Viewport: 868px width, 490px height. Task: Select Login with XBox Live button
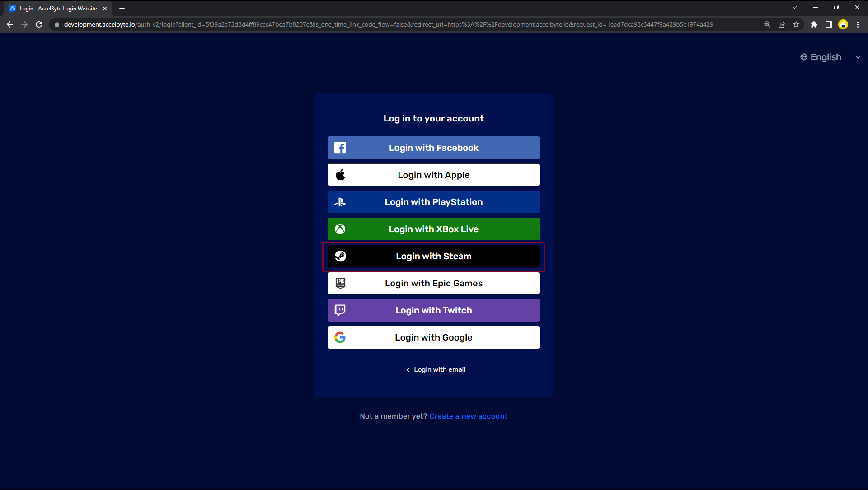tap(433, 229)
